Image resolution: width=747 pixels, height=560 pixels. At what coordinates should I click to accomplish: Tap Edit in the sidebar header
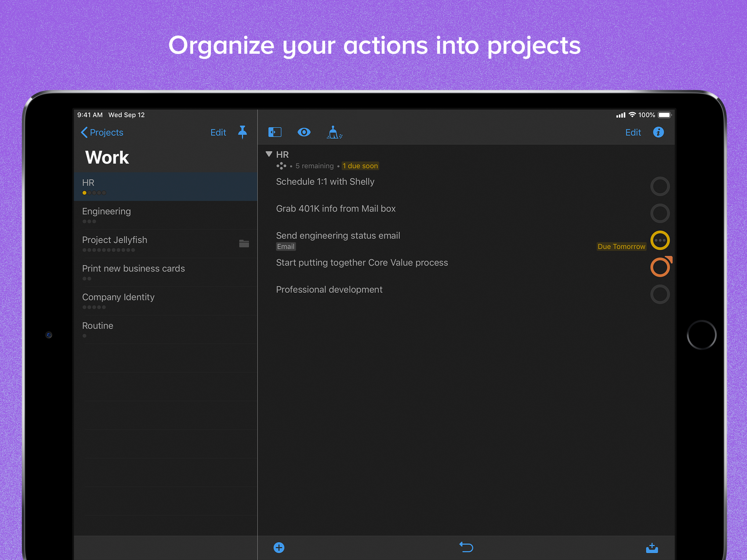[218, 132]
